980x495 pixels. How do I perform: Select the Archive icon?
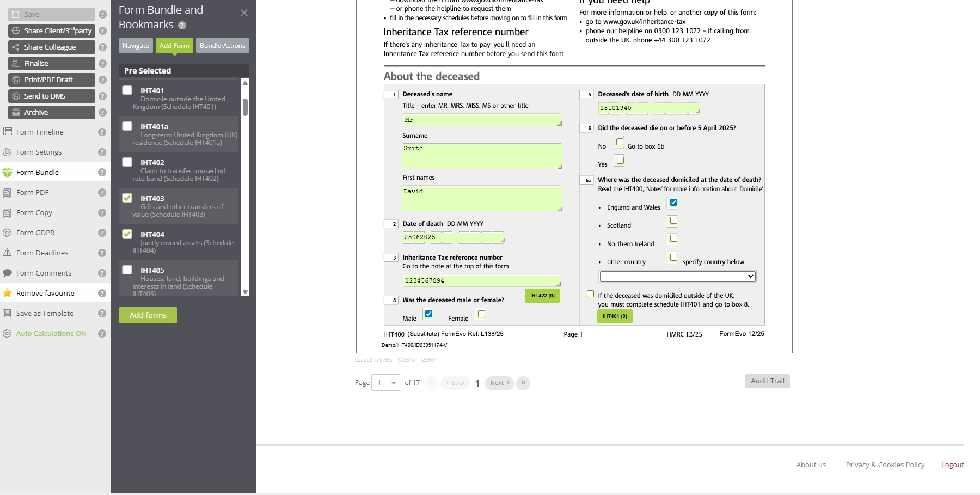click(x=16, y=112)
